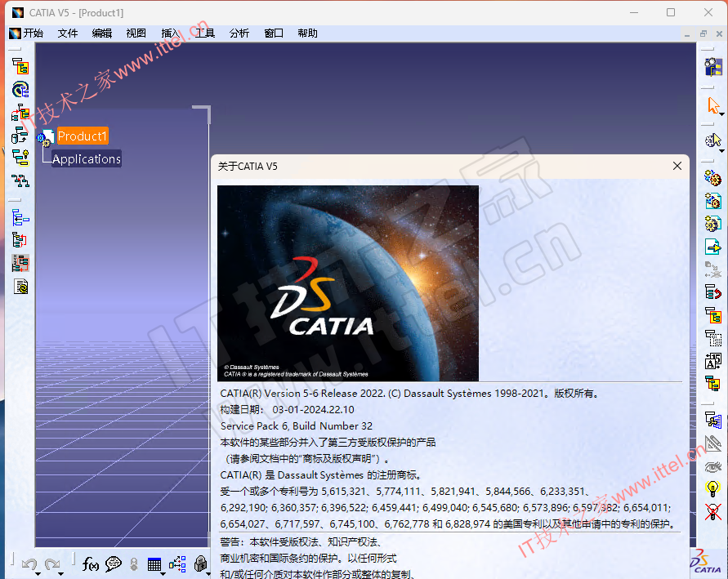
Task: Expand the undo history dropdown arrow
Action: click(38, 574)
